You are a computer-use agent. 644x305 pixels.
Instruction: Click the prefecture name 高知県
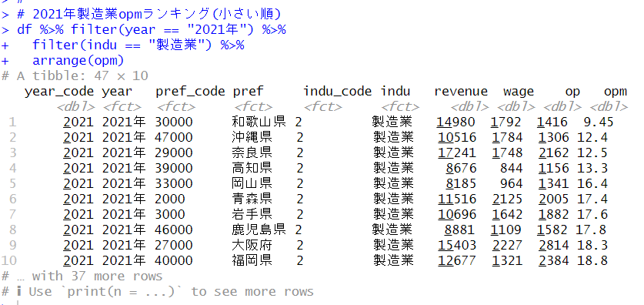point(252,168)
